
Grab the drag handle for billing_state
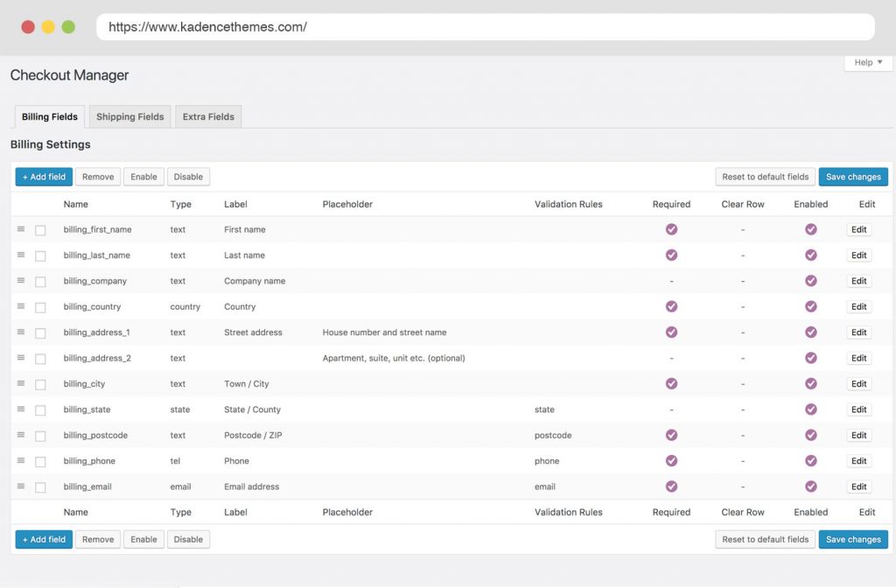[x=21, y=409]
